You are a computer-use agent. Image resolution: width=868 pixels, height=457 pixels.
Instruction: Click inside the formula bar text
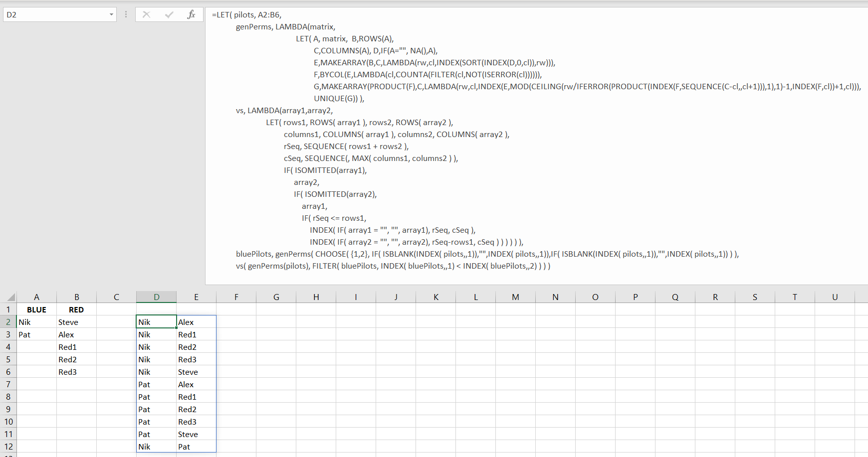536,146
